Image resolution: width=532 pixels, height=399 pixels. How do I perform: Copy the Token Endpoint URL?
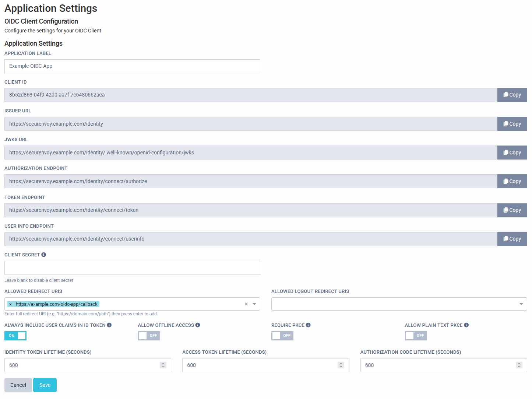pyautogui.click(x=512, y=210)
